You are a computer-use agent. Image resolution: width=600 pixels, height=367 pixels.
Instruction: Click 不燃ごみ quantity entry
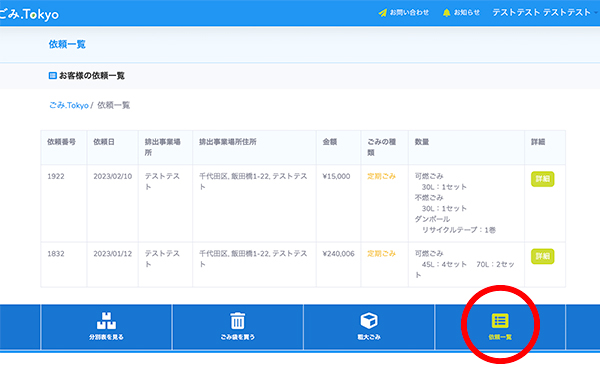[429, 198]
